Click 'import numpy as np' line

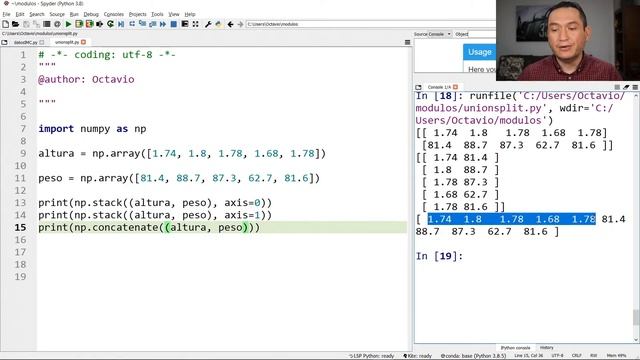click(92, 129)
